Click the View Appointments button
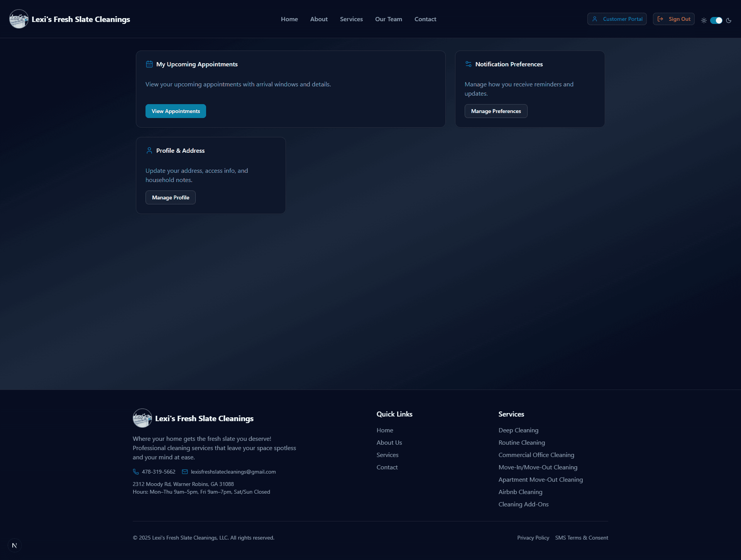 (175, 111)
